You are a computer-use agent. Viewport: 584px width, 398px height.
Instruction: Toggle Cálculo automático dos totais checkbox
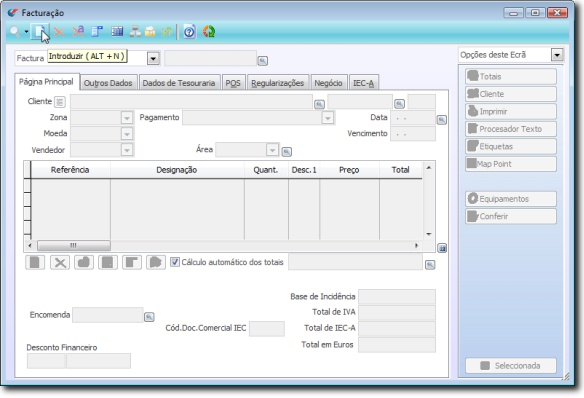click(175, 262)
